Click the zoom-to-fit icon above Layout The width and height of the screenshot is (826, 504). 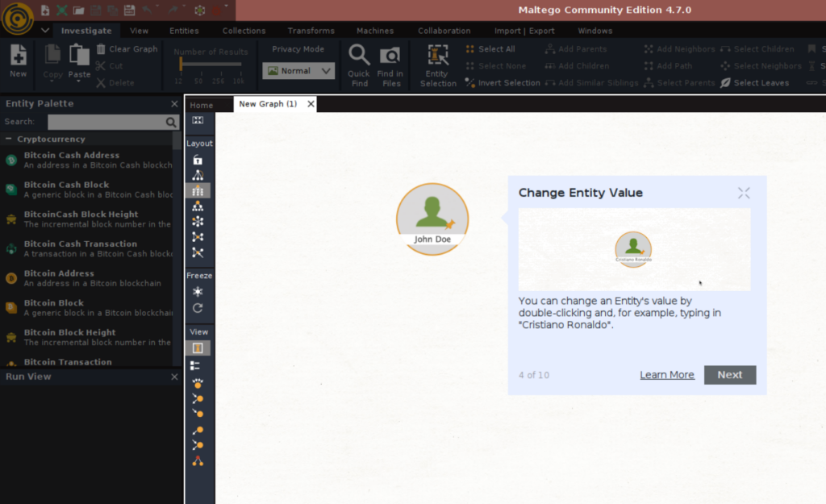[198, 120]
